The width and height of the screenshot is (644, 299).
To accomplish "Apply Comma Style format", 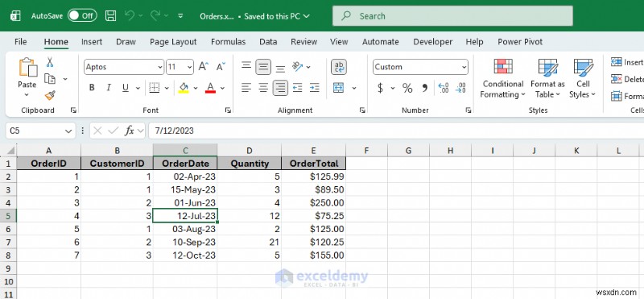I will click(x=425, y=88).
